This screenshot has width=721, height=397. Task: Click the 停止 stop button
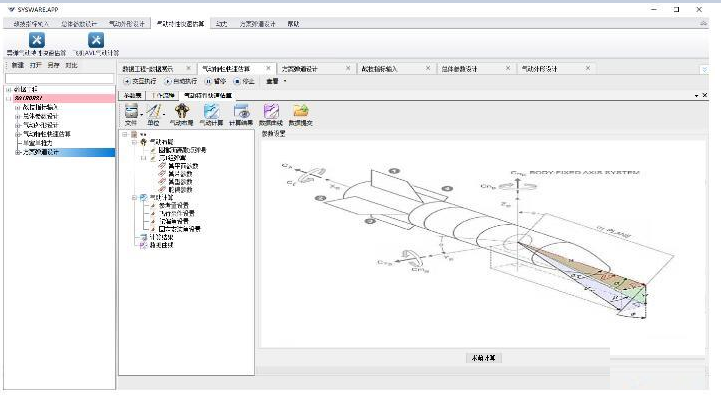pos(244,81)
